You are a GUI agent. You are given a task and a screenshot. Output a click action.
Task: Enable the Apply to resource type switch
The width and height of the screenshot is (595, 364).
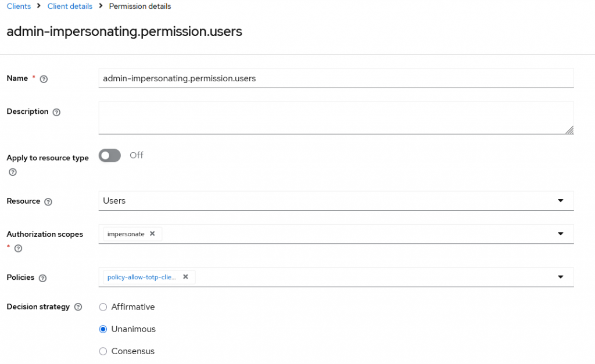(110, 156)
